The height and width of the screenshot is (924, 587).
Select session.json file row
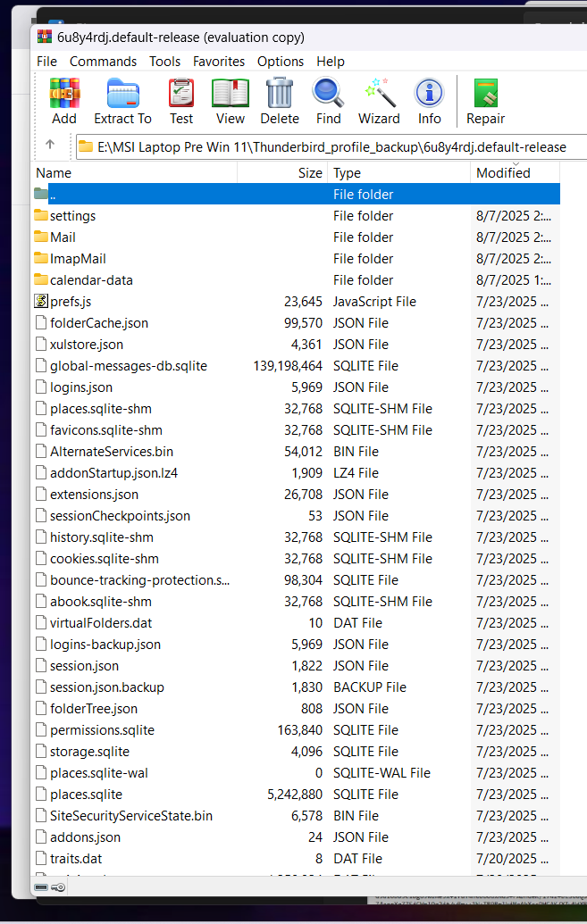(295, 665)
